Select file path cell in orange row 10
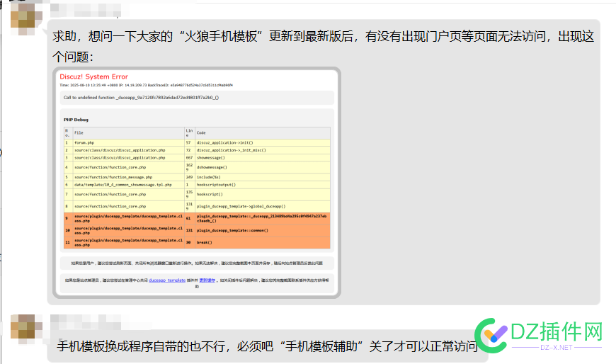Screen dimensions: 616x364 tap(128, 230)
